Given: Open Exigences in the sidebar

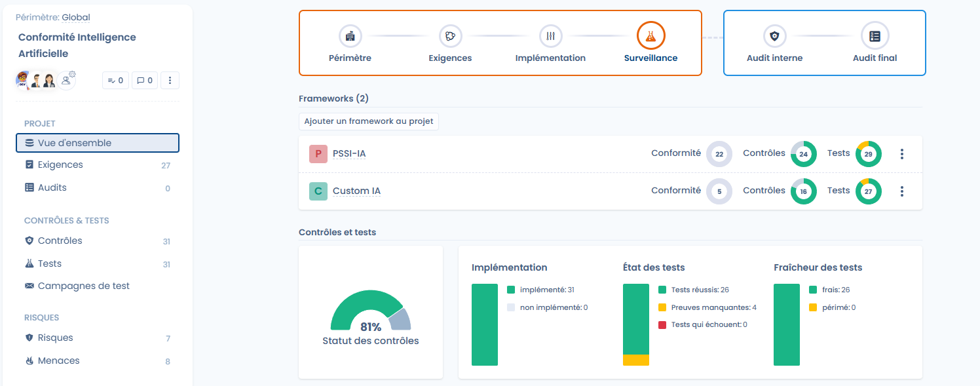Looking at the screenshot, I should [60, 165].
